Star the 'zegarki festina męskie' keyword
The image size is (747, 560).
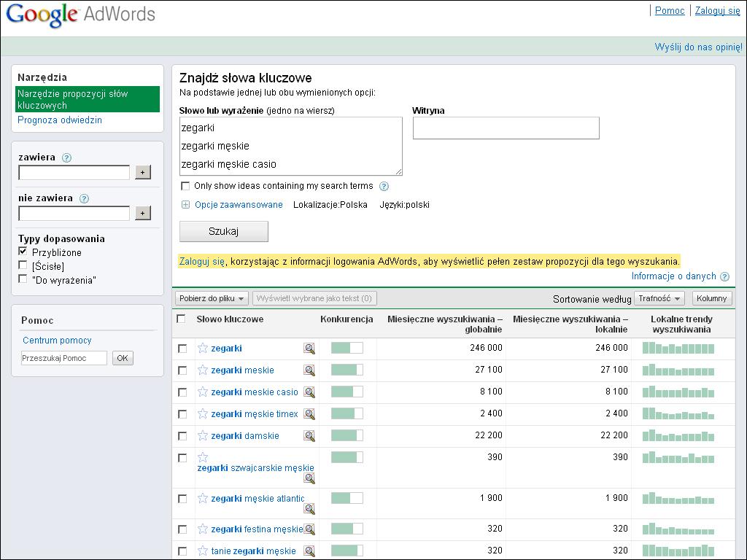(203, 529)
